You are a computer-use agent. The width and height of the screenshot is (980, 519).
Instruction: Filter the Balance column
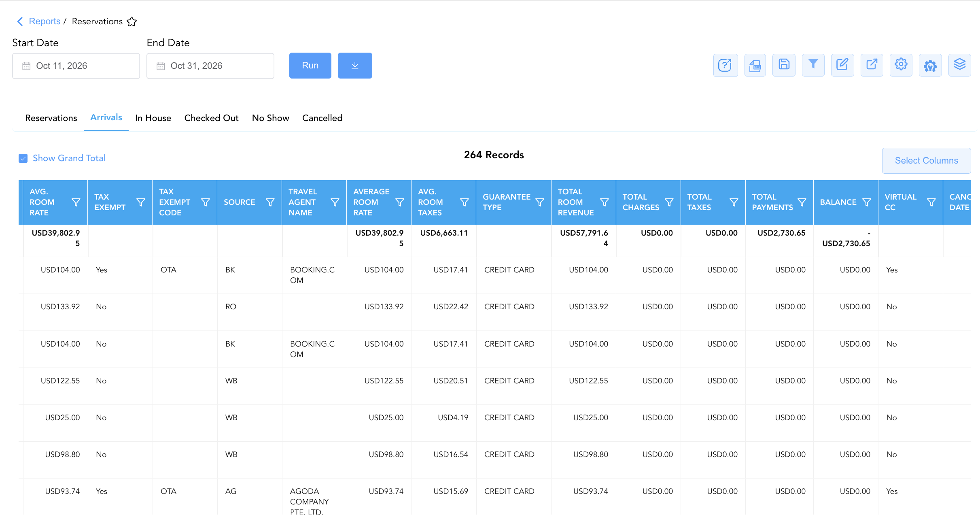(866, 202)
